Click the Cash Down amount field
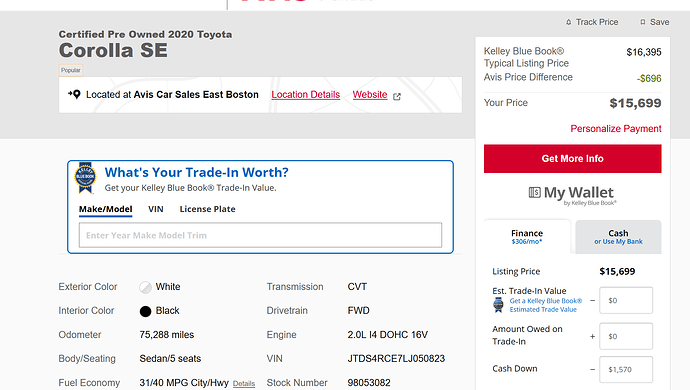The width and height of the screenshot is (690, 390). pyautogui.click(x=626, y=369)
